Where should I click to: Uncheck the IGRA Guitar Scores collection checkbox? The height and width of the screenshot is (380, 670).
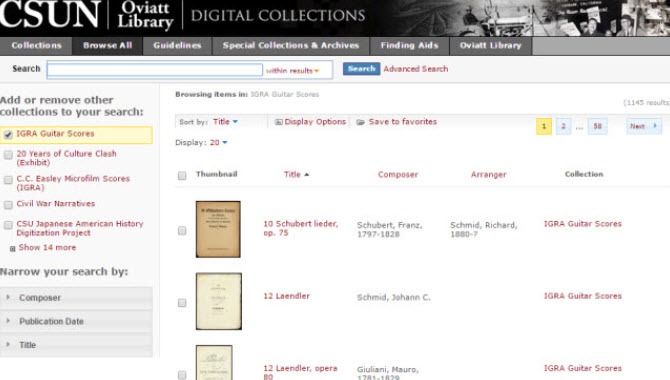pyautogui.click(x=8, y=135)
